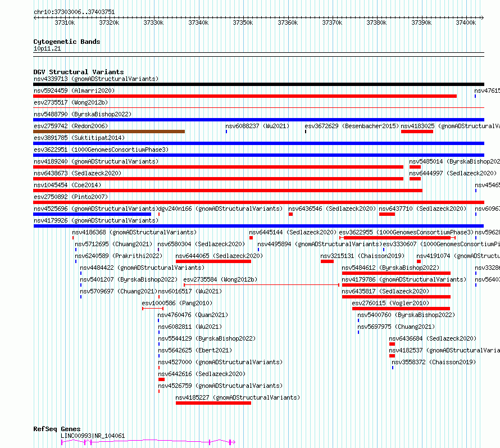Click nsv6444065 (Sedlazeck2020) label
This screenshot has width=500, height=448.
point(219,256)
